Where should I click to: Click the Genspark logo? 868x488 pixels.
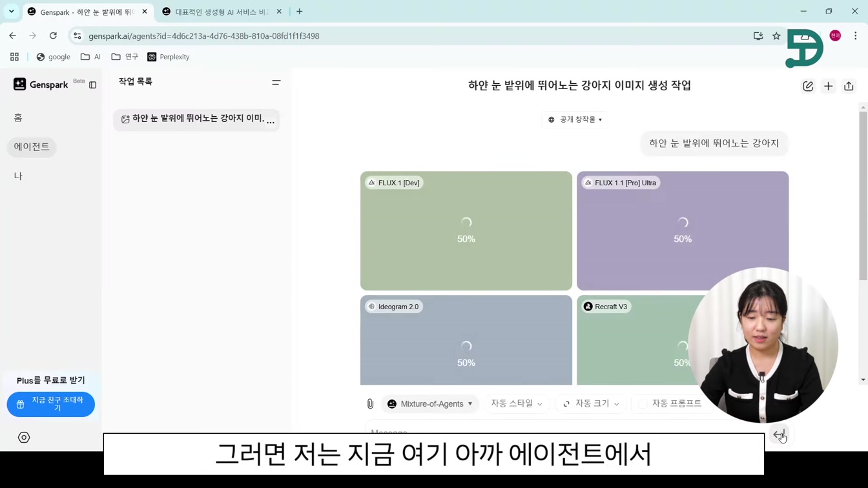[41, 85]
